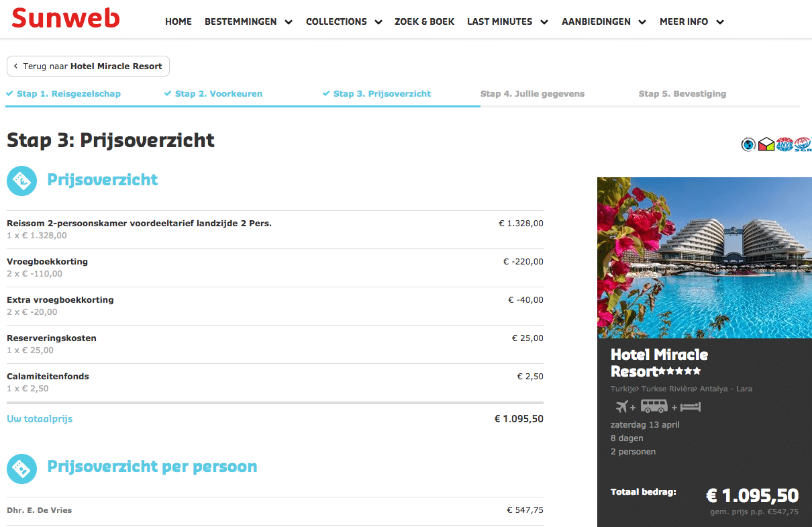Click the Antalya - Lara breadcrumb
This screenshot has height=527, width=812.
tap(725, 389)
